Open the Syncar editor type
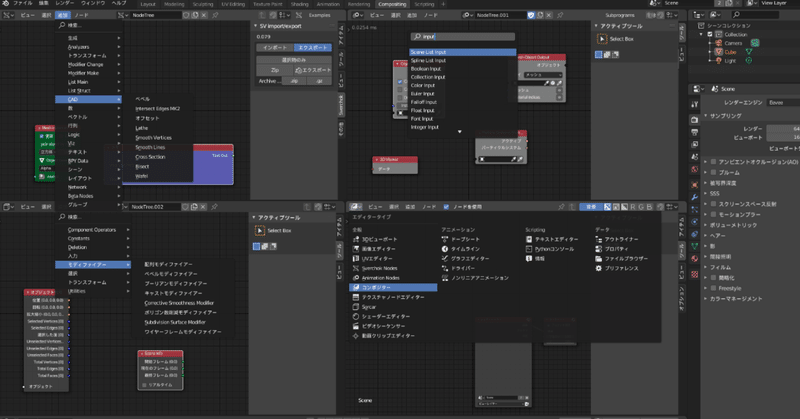The width and height of the screenshot is (800, 419). [x=364, y=307]
